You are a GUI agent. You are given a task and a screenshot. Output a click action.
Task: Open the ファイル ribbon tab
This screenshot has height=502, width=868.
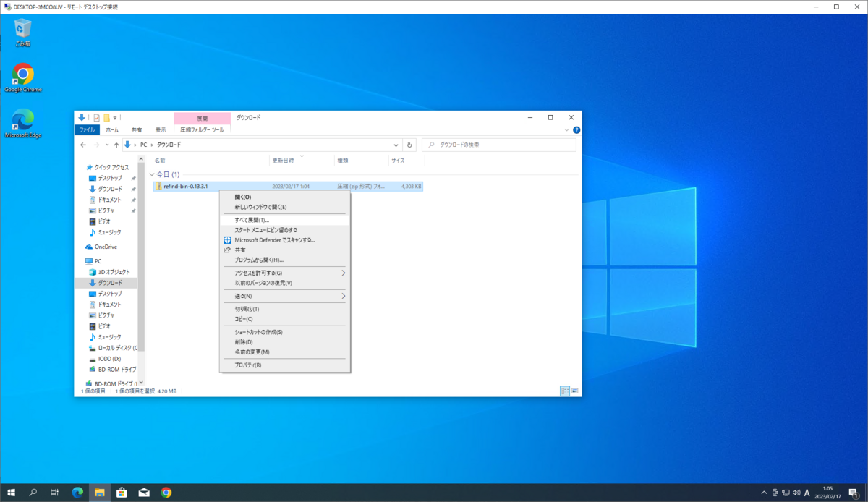tap(87, 129)
